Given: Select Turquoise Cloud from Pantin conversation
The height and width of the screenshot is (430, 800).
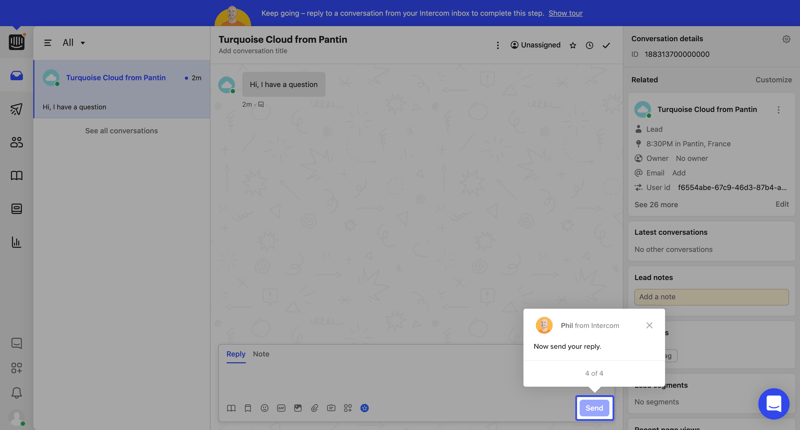Looking at the screenshot, I should pyautogui.click(x=122, y=89).
